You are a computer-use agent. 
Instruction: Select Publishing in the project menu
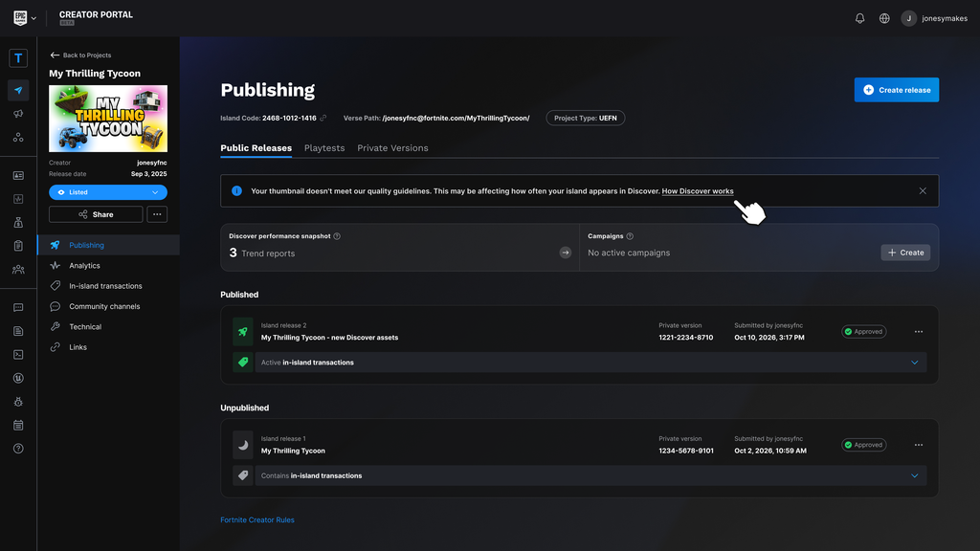109,245
